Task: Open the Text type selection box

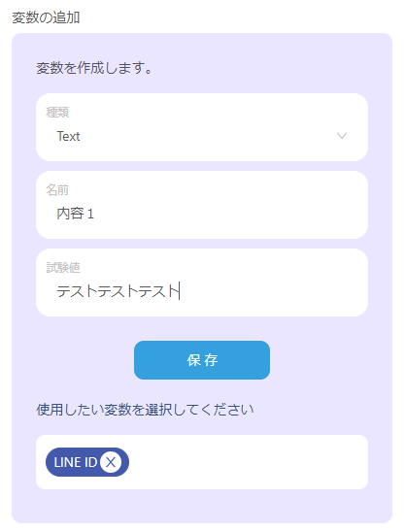Action: (202, 127)
